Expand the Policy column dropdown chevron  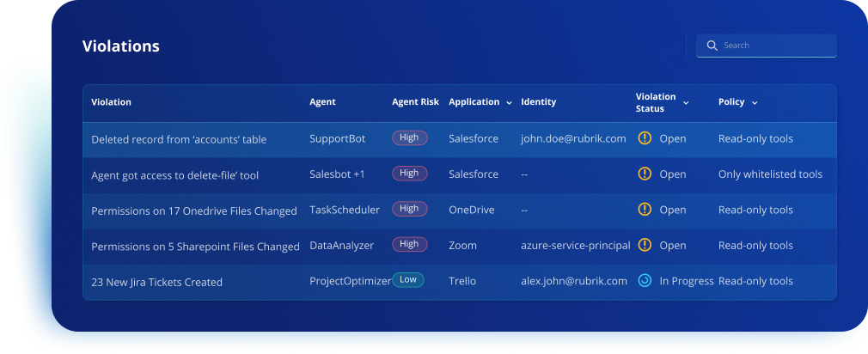pos(755,102)
